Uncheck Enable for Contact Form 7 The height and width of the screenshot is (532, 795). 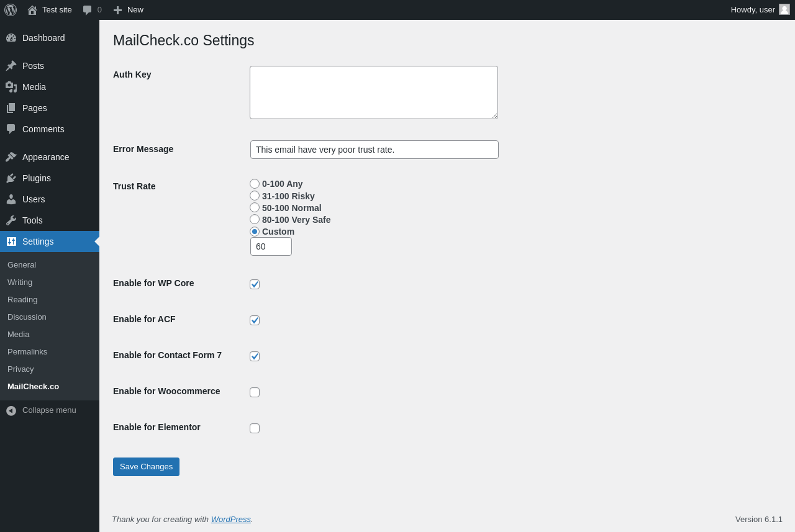tap(255, 356)
